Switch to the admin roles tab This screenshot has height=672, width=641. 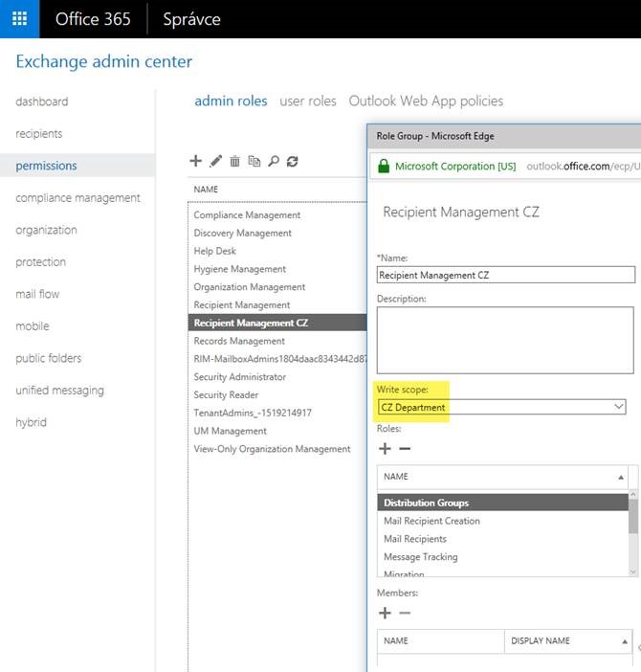pyautogui.click(x=231, y=101)
